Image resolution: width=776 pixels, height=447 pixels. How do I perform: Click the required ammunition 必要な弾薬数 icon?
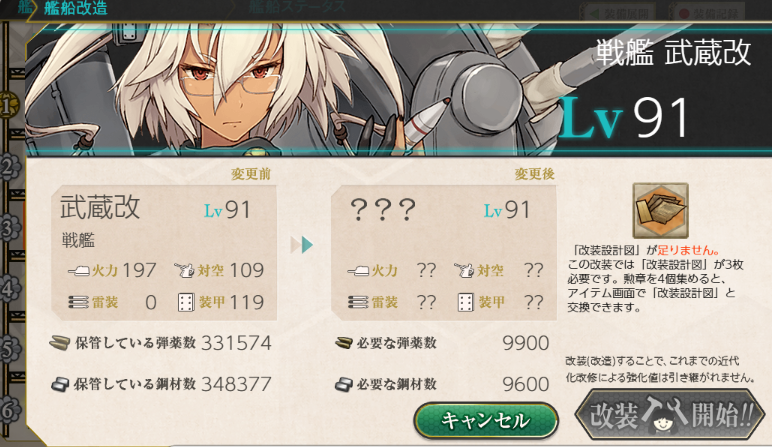[344, 343]
